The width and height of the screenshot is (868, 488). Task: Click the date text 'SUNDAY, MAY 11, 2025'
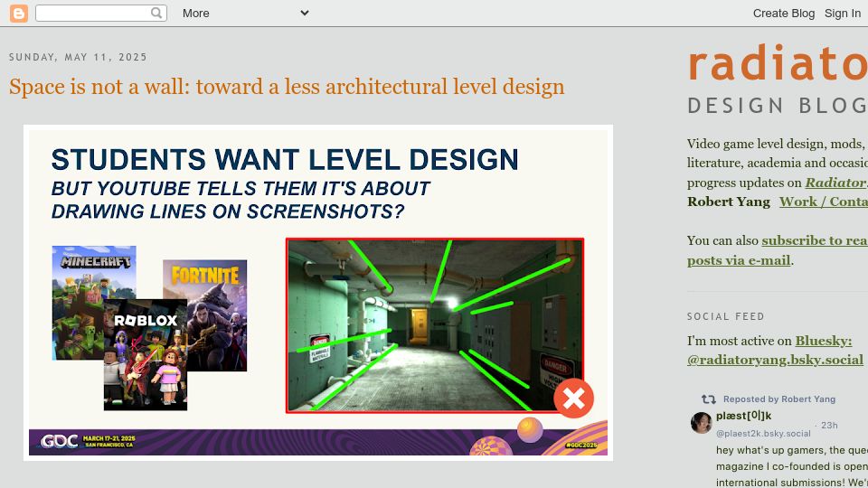pyautogui.click(x=78, y=57)
